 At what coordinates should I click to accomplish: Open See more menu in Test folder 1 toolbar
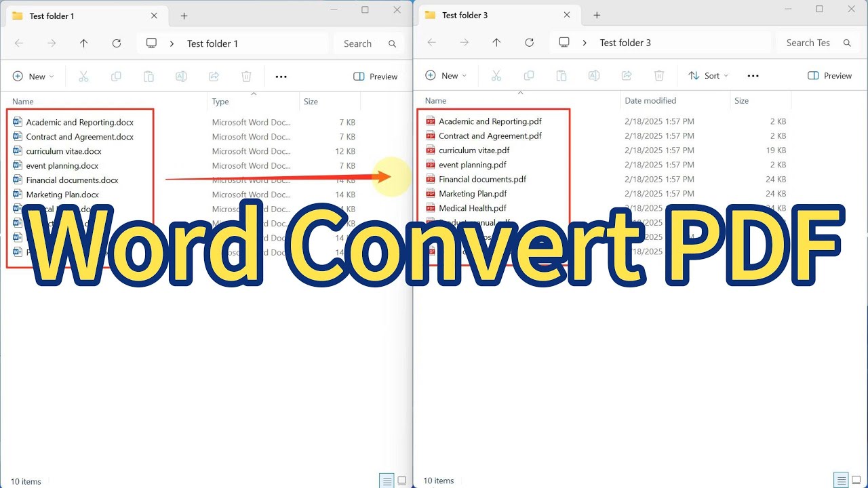coord(281,77)
